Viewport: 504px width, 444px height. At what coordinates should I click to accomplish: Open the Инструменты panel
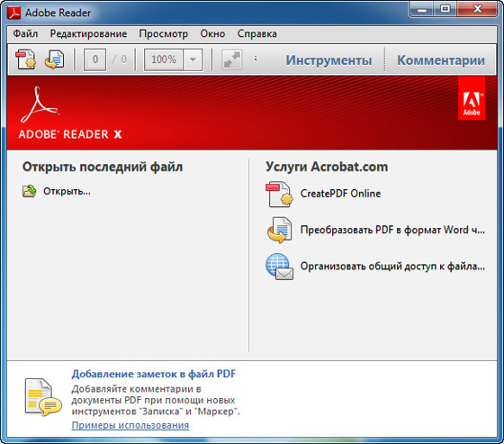[x=328, y=60]
